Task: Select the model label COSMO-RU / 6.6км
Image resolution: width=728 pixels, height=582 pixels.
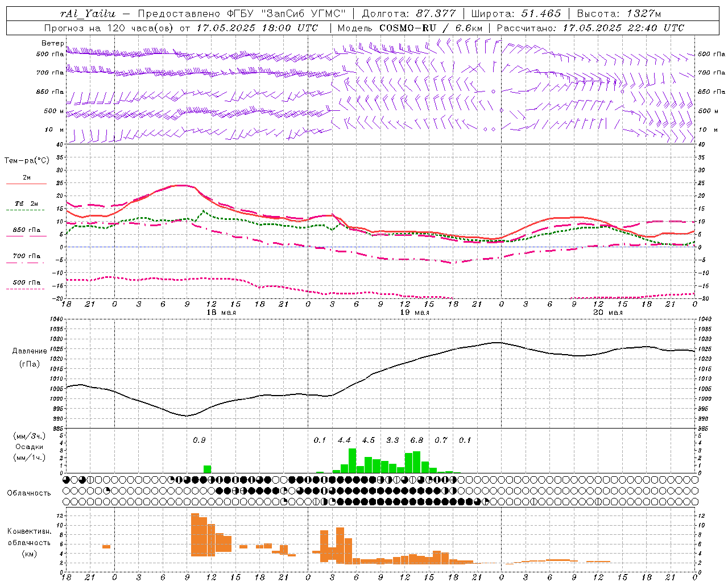Action: tap(432, 28)
